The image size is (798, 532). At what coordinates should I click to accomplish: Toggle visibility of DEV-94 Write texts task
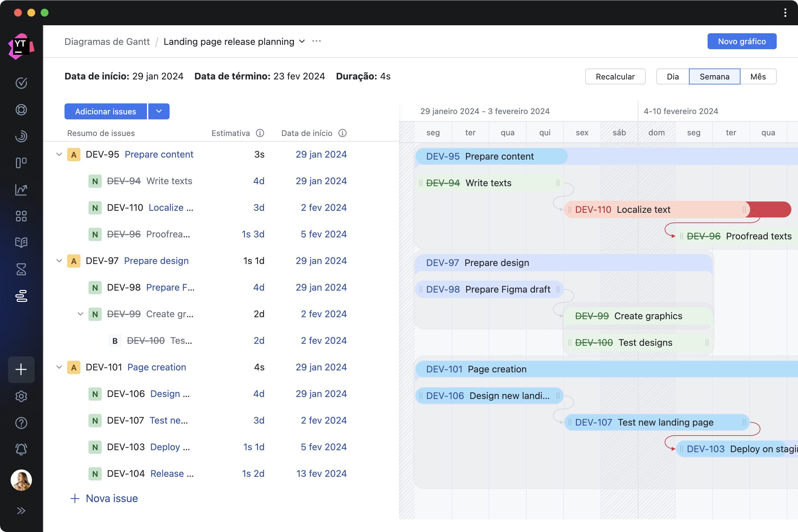point(421,182)
